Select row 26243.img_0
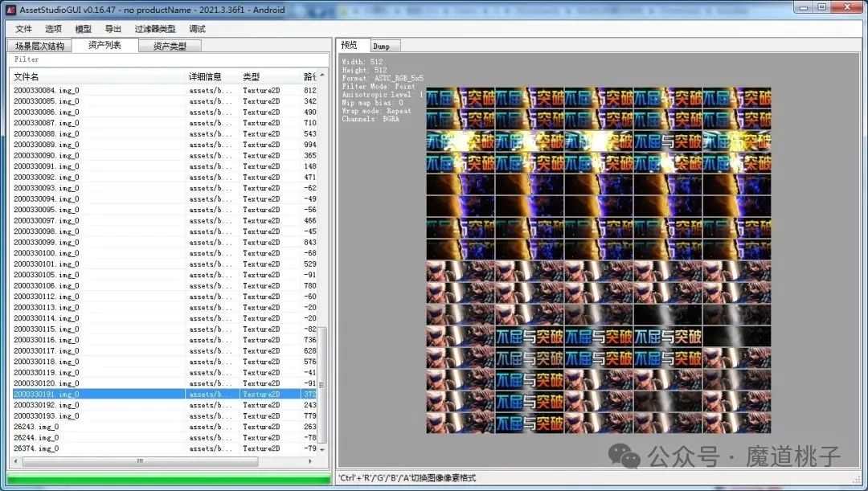The height and width of the screenshot is (491, 868). (165, 427)
